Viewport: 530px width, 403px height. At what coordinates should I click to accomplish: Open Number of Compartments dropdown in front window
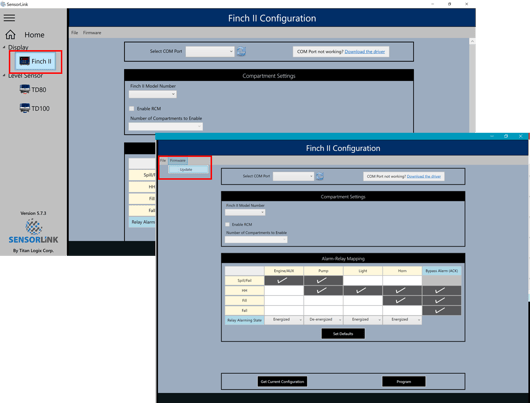[256, 239]
